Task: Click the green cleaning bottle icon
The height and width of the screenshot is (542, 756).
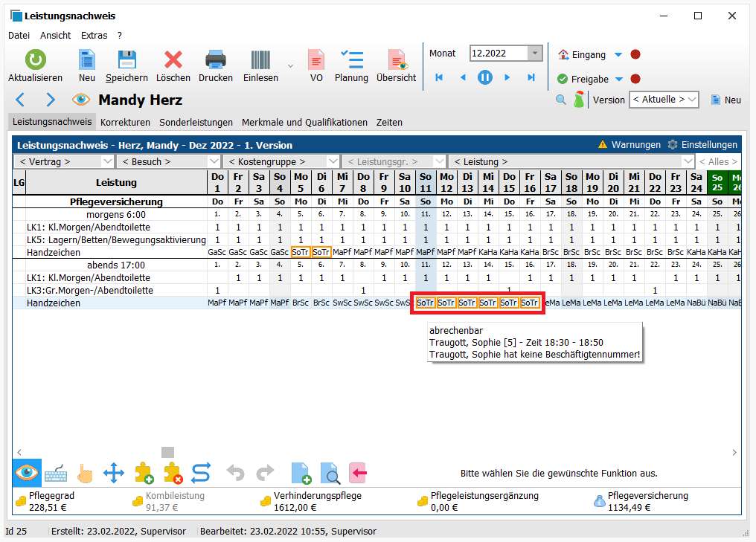Action: pos(579,100)
